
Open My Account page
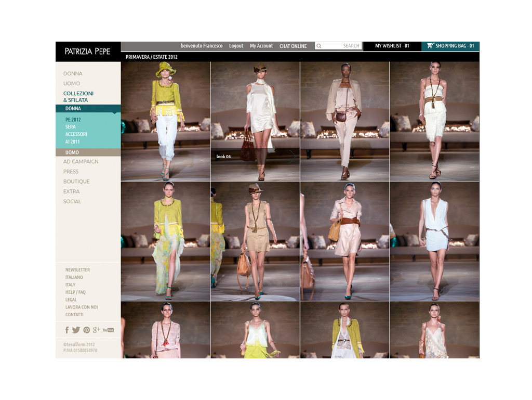[x=261, y=46]
